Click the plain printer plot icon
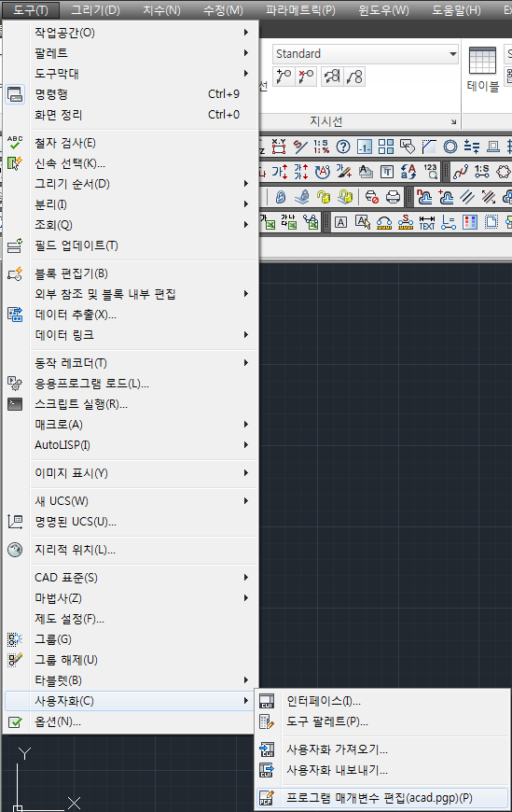The image size is (512, 812). [x=393, y=197]
